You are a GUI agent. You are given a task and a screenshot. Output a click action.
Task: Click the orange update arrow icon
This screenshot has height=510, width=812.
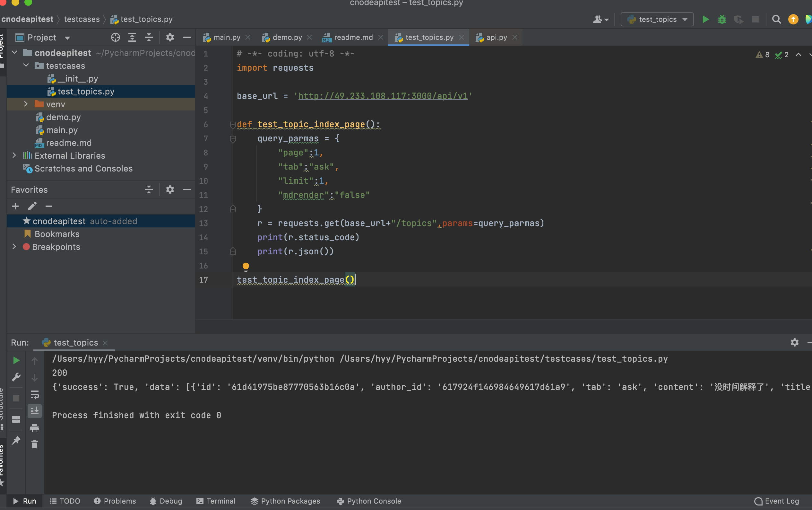tap(793, 19)
